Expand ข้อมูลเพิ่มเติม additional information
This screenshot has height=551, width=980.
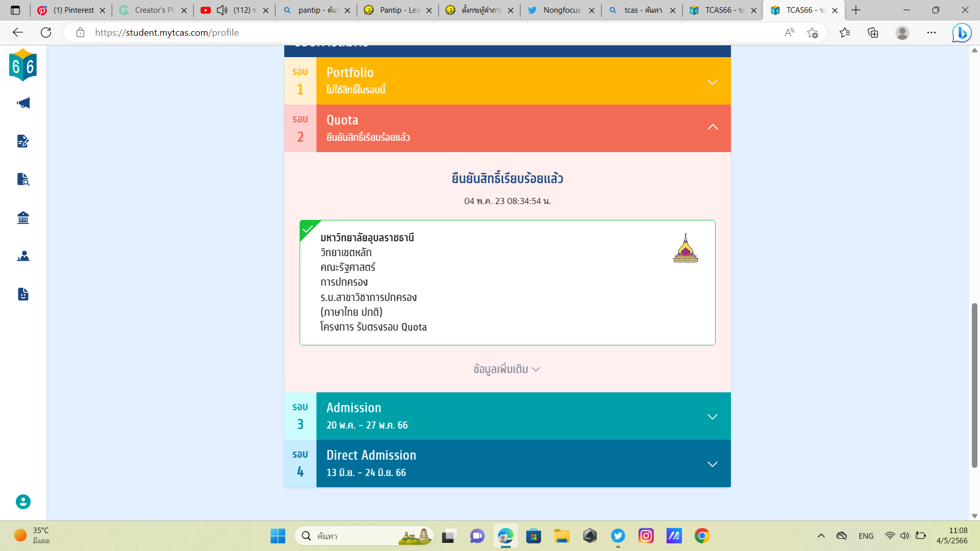(x=507, y=369)
